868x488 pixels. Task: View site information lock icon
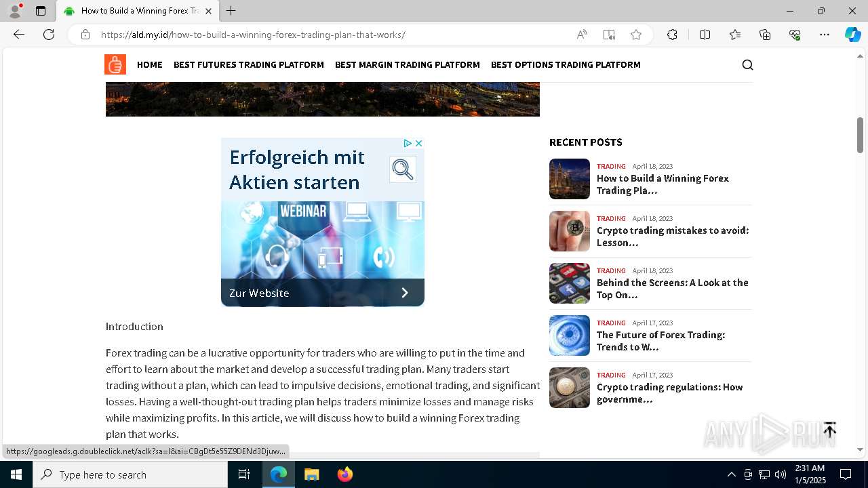pyautogui.click(x=85, y=35)
